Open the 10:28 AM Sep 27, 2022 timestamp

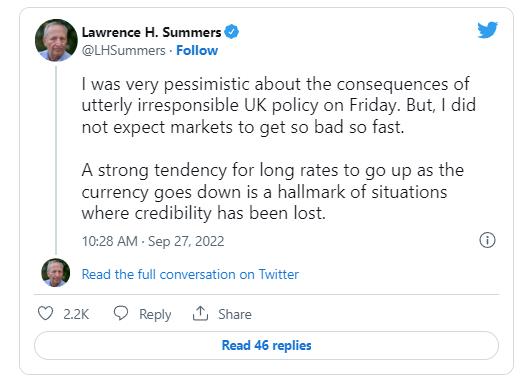coord(153,241)
